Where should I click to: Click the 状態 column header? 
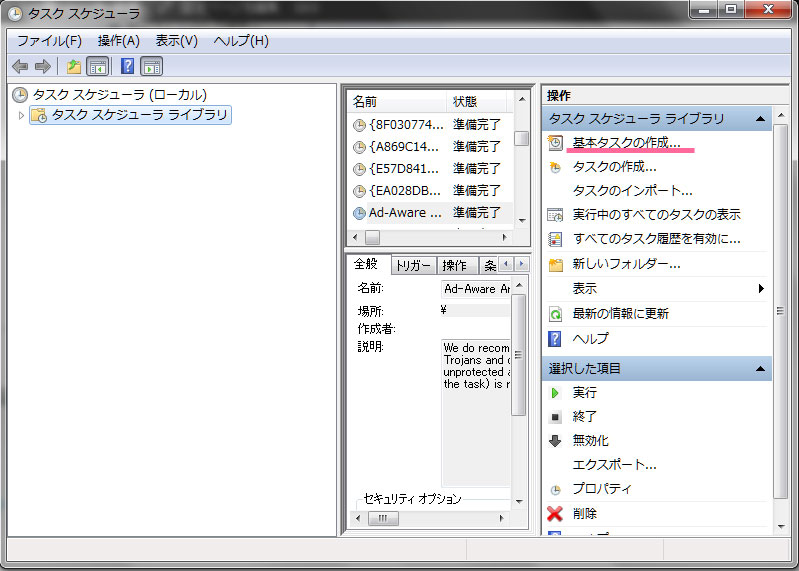476,102
